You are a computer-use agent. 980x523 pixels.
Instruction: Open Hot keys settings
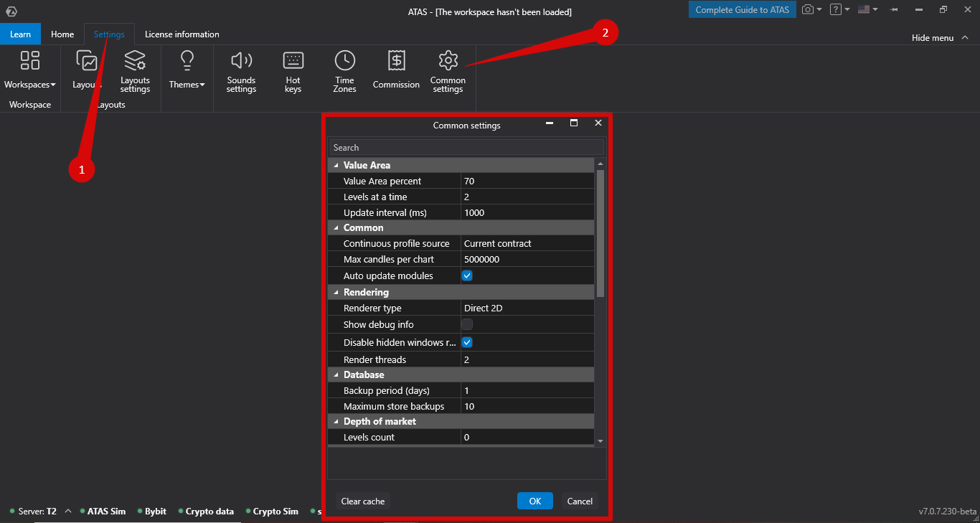click(293, 72)
